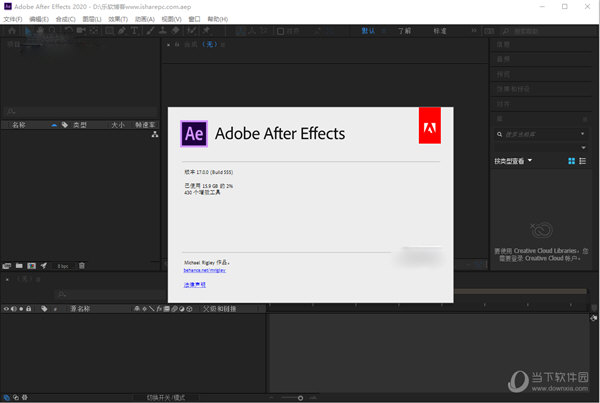Create a new folder in Project panel
The width and height of the screenshot is (600, 403).
(x=19, y=266)
